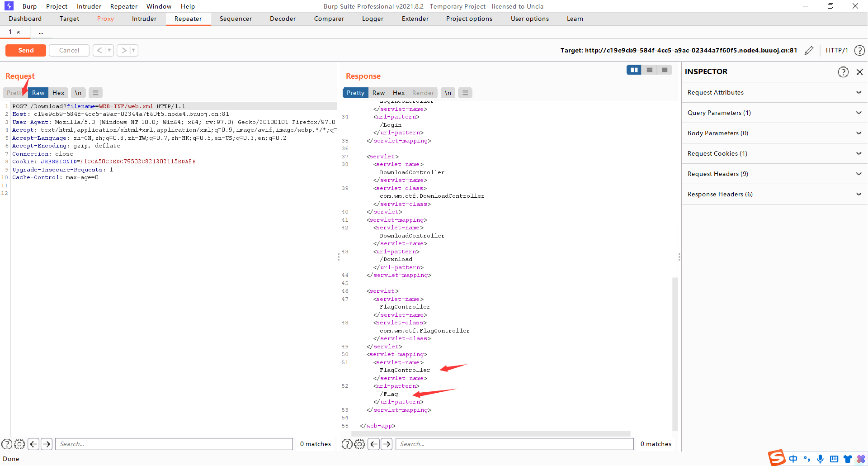
Task: Toggle response non-printable chars \n button
Action: (448, 93)
